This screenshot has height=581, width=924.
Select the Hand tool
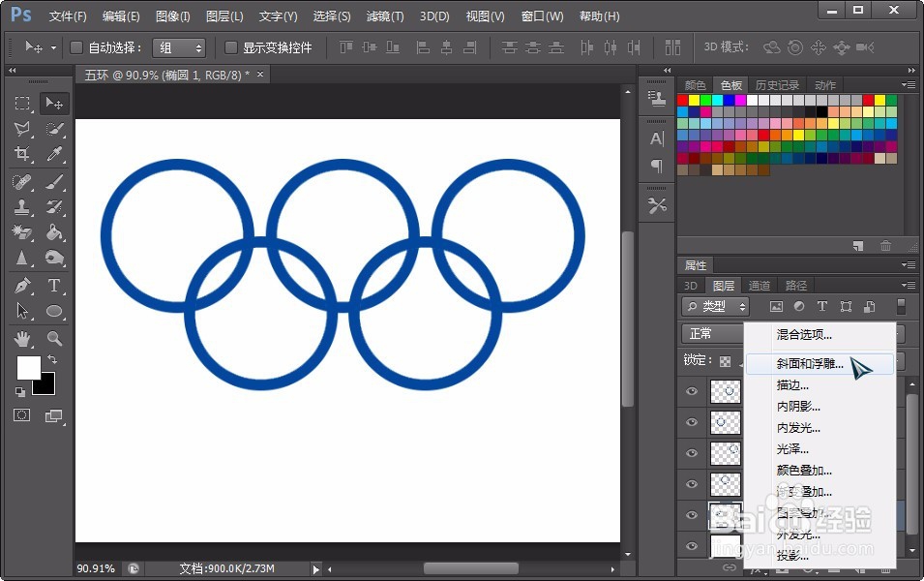[x=22, y=339]
